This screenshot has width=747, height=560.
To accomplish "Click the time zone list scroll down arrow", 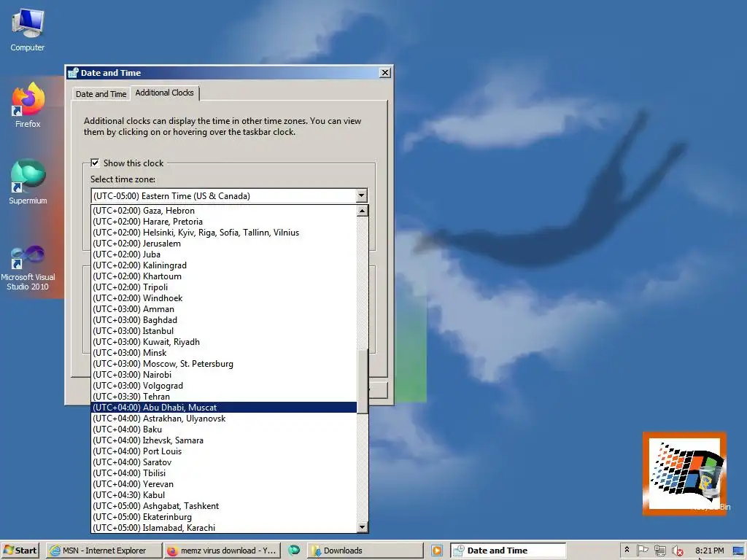I will click(363, 526).
